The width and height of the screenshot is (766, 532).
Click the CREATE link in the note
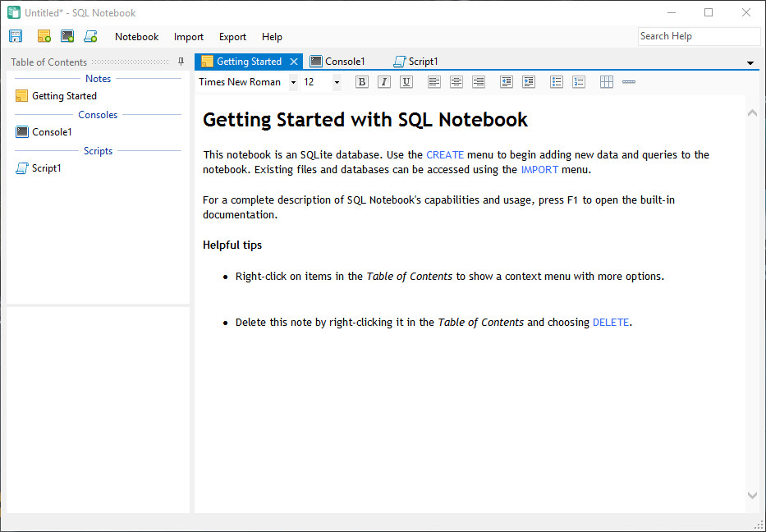pyautogui.click(x=445, y=155)
